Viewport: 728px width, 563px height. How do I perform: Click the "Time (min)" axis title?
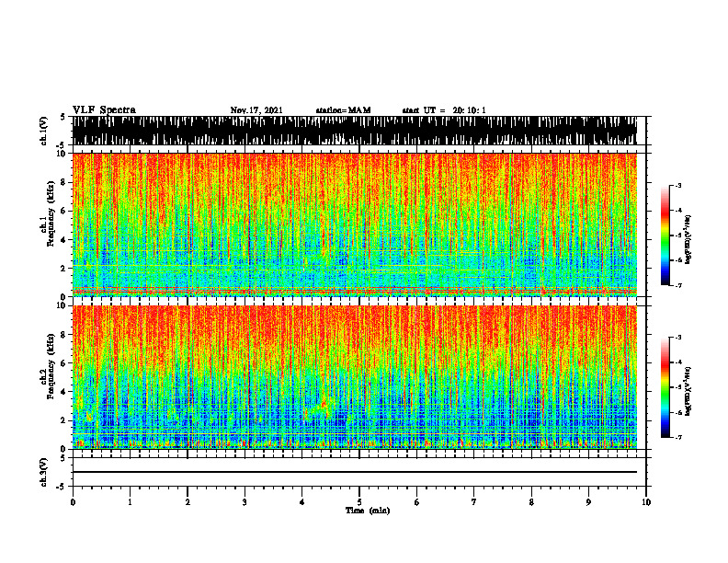368,511
